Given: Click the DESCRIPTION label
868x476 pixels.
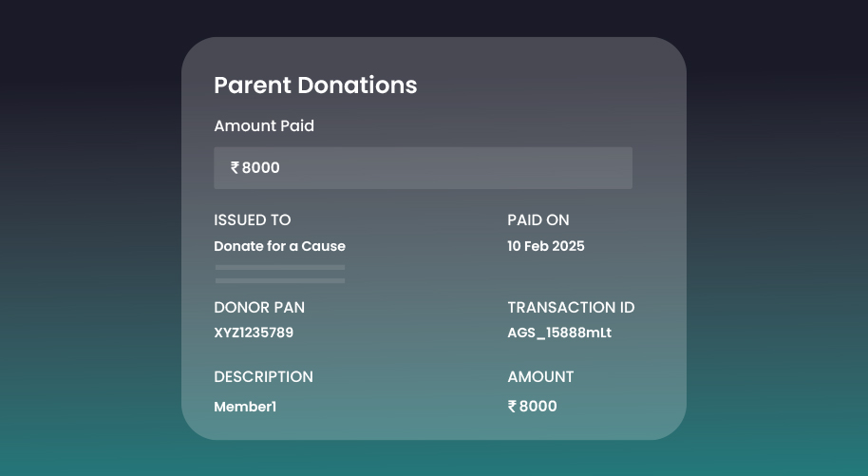Looking at the screenshot, I should coord(263,377).
